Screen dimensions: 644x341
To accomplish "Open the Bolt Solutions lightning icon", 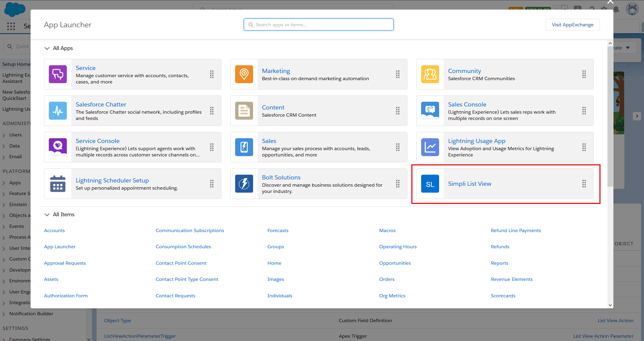I will (x=244, y=184).
